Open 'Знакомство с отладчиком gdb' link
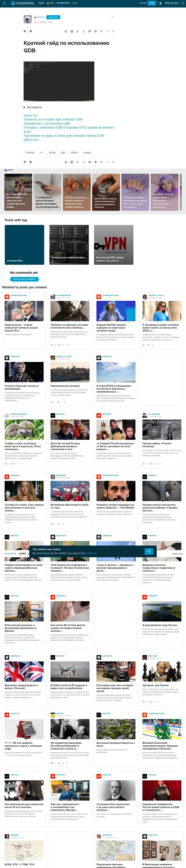Viewport: 186px width, 868px height. [x=47, y=123]
